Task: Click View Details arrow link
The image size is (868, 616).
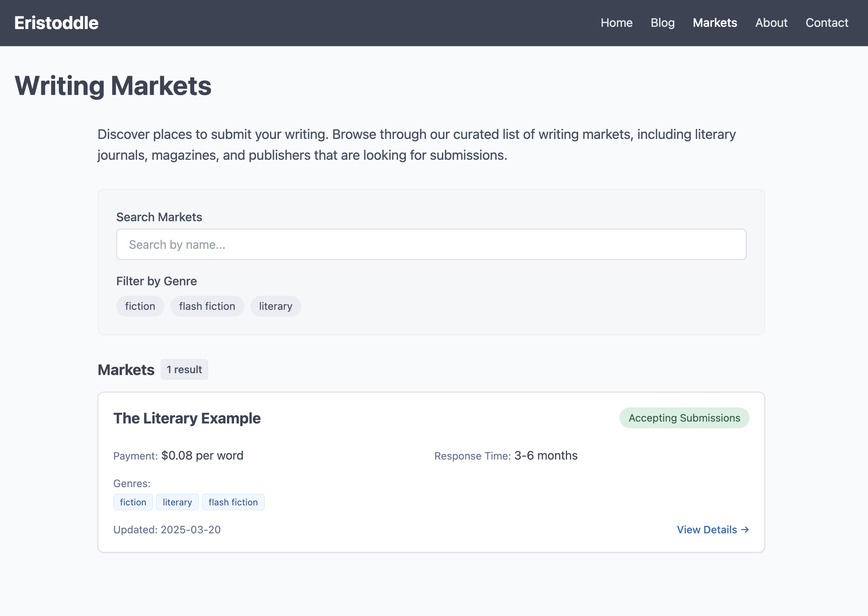Action: coord(712,530)
